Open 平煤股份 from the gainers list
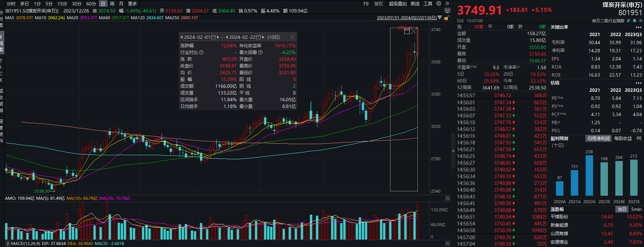The image size is (644, 247). point(559,217)
